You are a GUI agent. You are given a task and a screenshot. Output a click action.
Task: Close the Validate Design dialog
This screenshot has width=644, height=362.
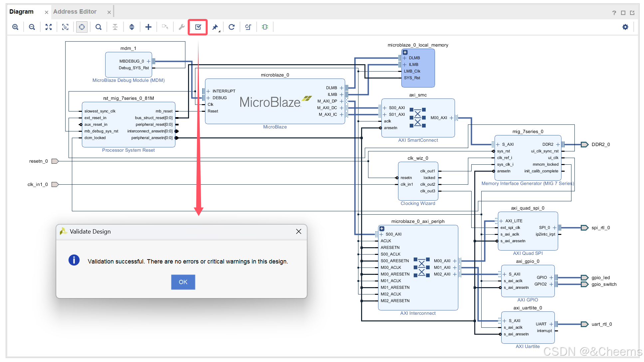coord(299,231)
